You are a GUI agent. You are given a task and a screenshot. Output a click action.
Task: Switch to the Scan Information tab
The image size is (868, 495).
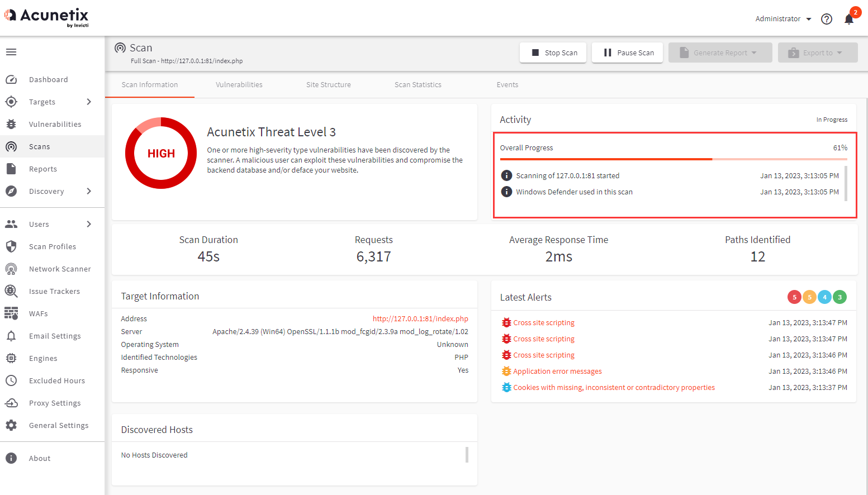(x=150, y=85)
